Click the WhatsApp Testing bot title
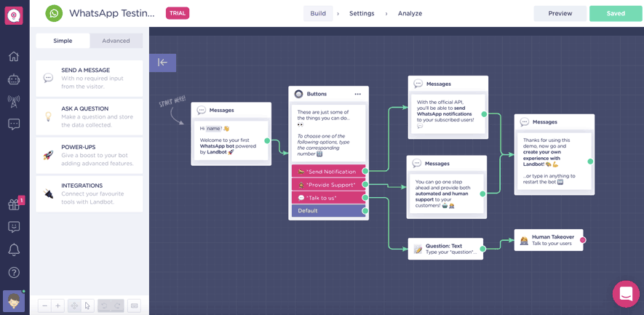 [x=112, y=14]
